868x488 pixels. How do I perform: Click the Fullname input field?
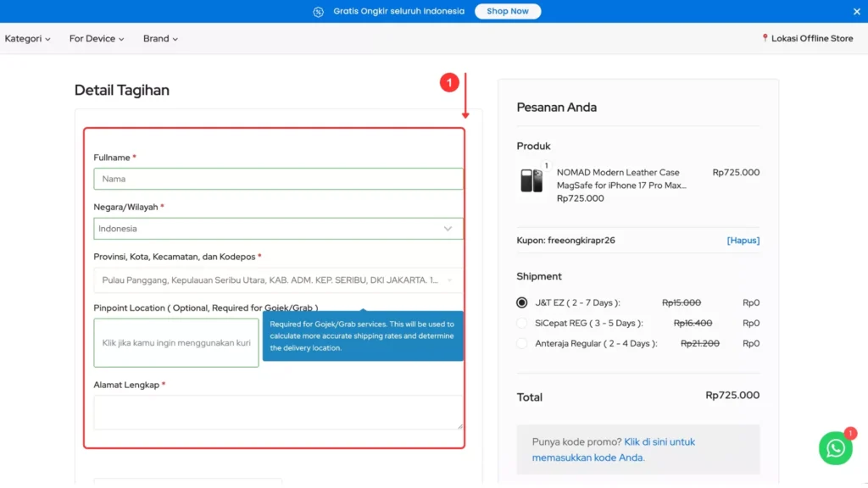[x=278, y=179]
